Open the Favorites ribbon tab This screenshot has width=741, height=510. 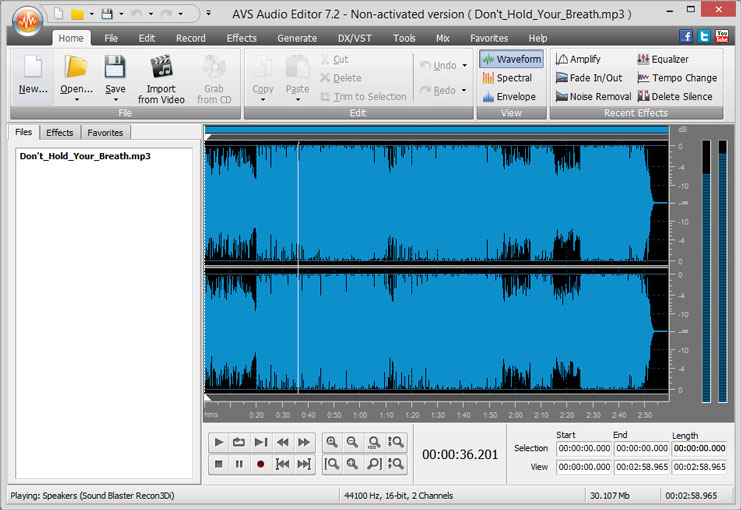(489, 38)
